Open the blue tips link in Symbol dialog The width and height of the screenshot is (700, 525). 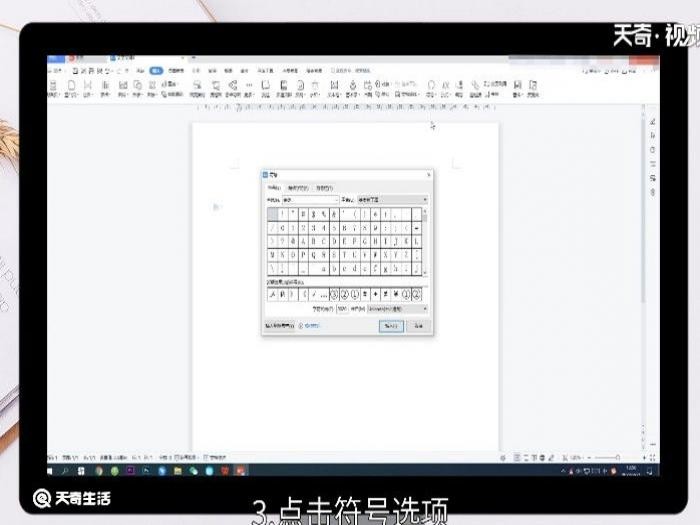pos(312,326)
